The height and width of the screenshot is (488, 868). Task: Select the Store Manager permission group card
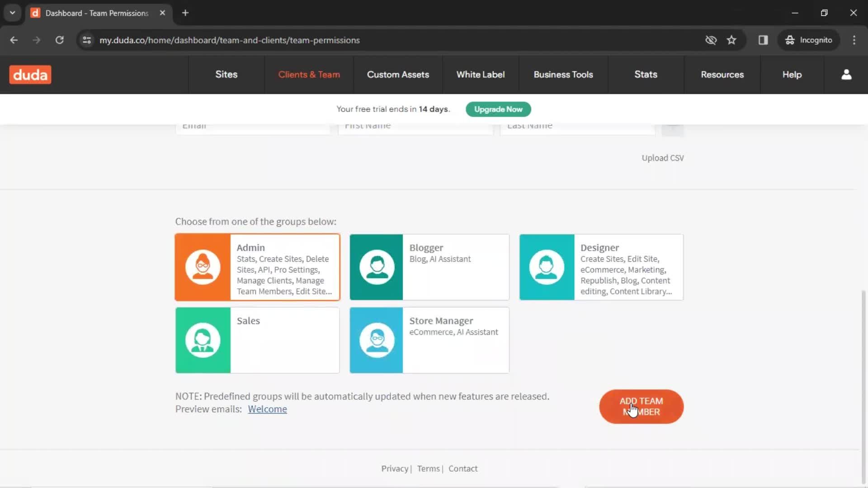click(429, 340)
